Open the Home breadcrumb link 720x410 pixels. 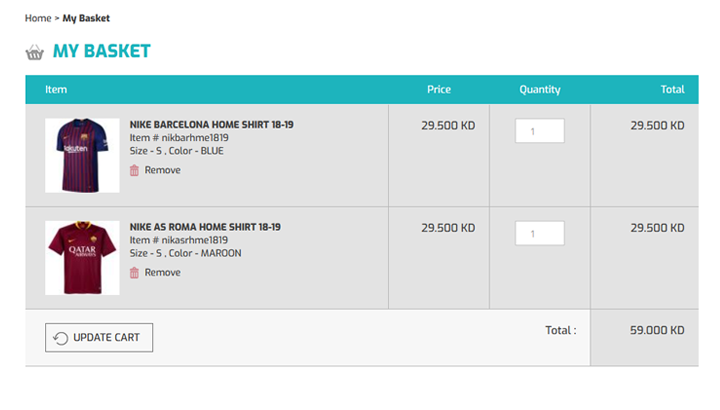[38, 18]
